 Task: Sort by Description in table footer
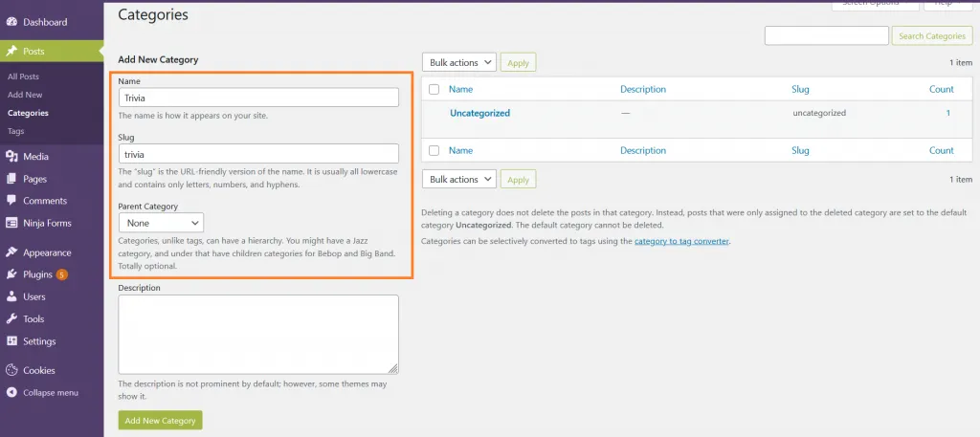[643, 150]
